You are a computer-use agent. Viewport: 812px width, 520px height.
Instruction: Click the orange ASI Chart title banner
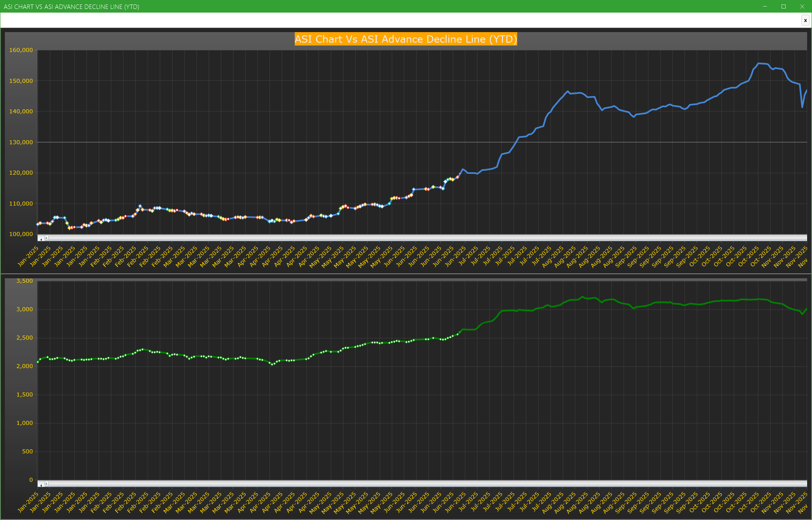tap(406, 39)
